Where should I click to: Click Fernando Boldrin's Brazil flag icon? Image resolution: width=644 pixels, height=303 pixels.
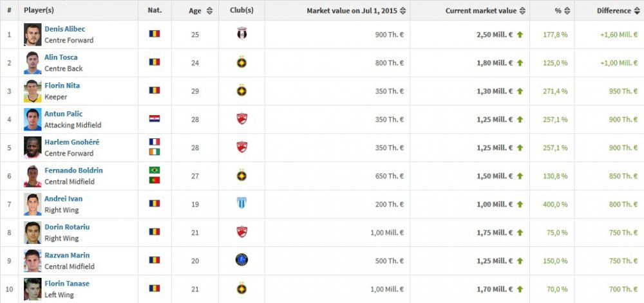click(x=155, y=170)
